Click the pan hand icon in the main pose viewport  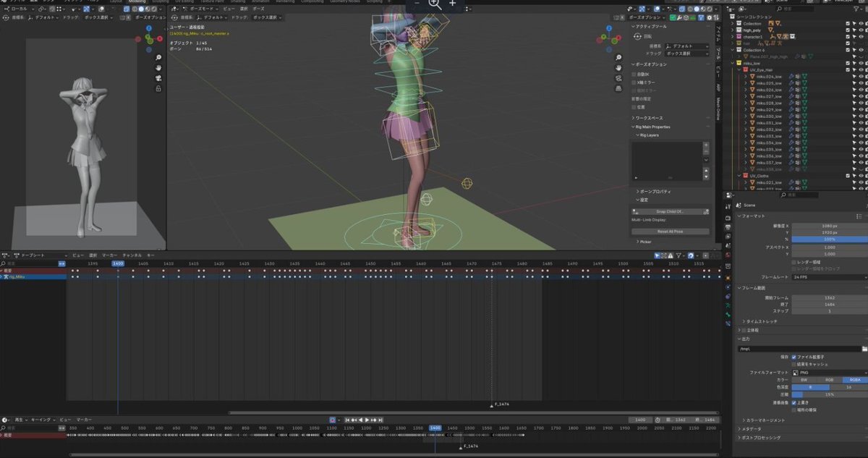point(620,67)
